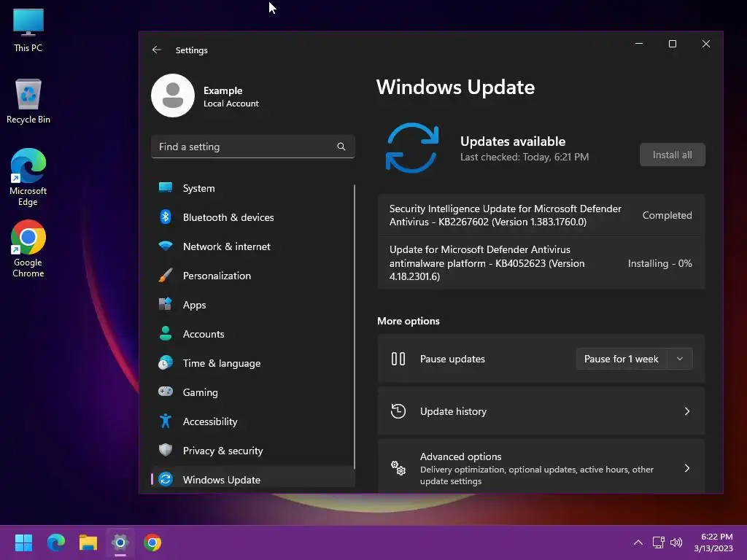Click the More options heading
The image size is (747, 560).
tap(409, 321)
